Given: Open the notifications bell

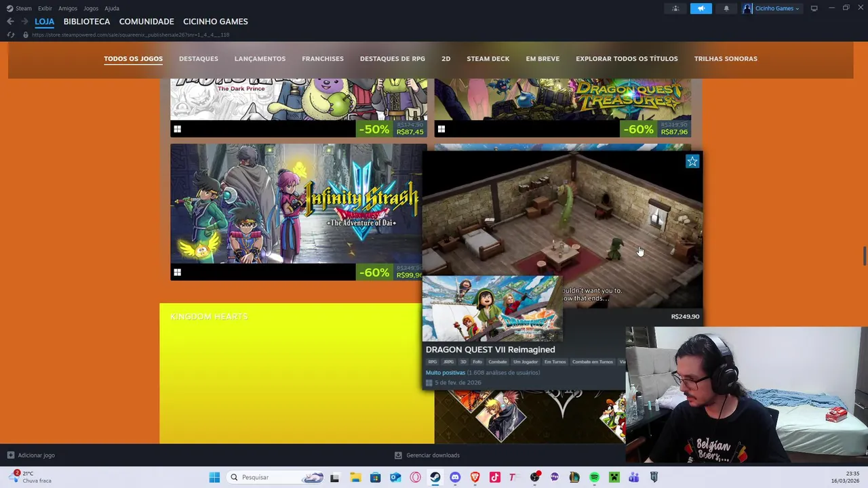Looking at the screenshot, I should pos(726,8).
